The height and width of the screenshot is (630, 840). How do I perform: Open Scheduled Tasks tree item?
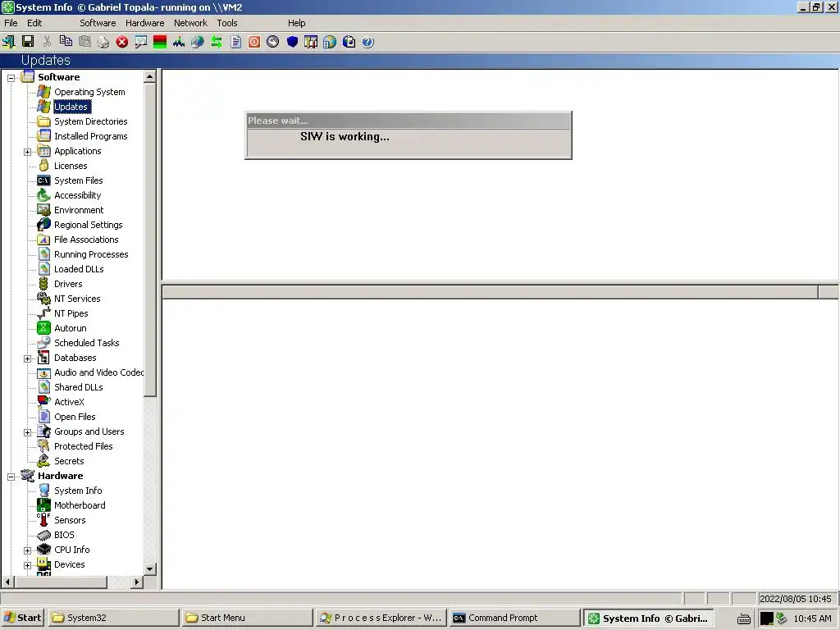click(x=86, y=343)
